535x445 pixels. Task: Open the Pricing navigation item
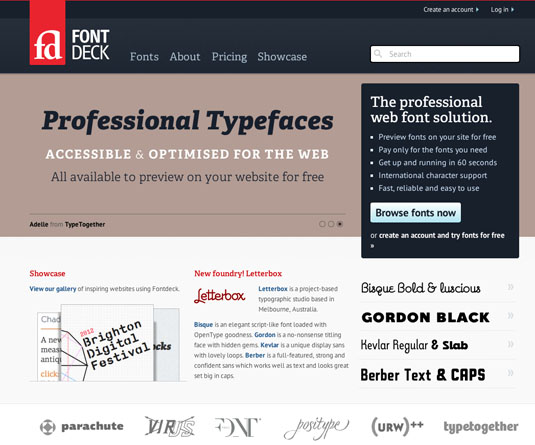[x=229, y=57]
